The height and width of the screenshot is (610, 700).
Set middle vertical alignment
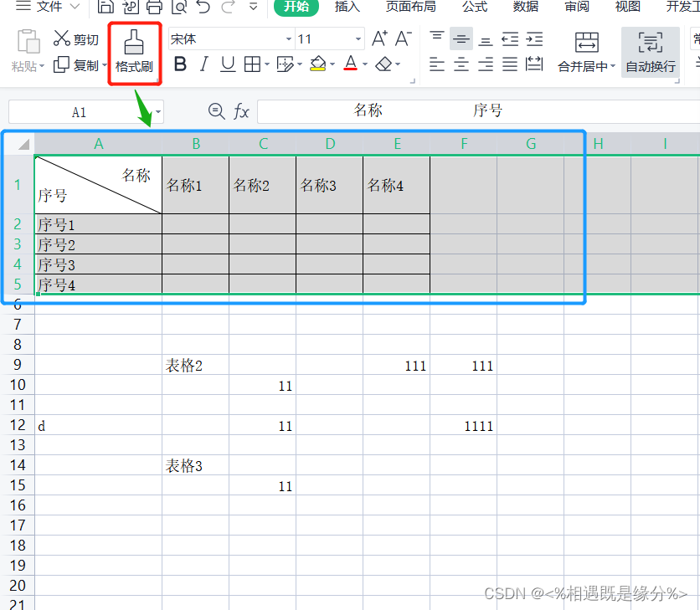click(x=461, y=39)
